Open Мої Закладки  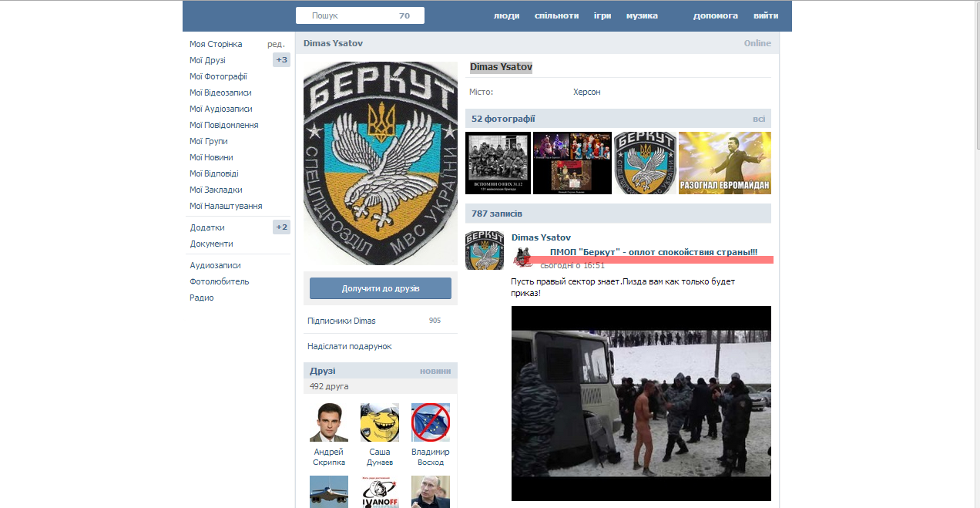216,190
